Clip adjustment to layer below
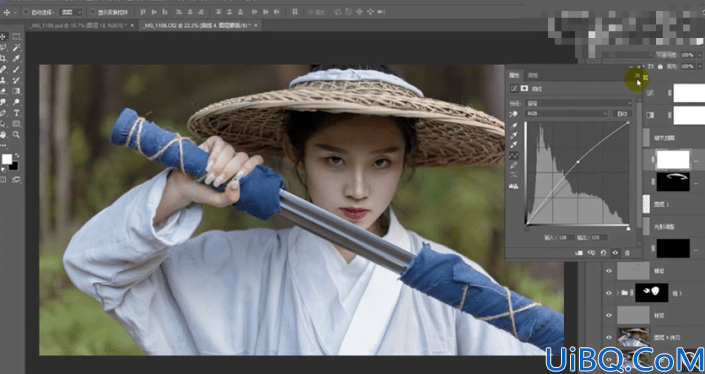The height and width of the screenshot is (374, 705). 579,253
